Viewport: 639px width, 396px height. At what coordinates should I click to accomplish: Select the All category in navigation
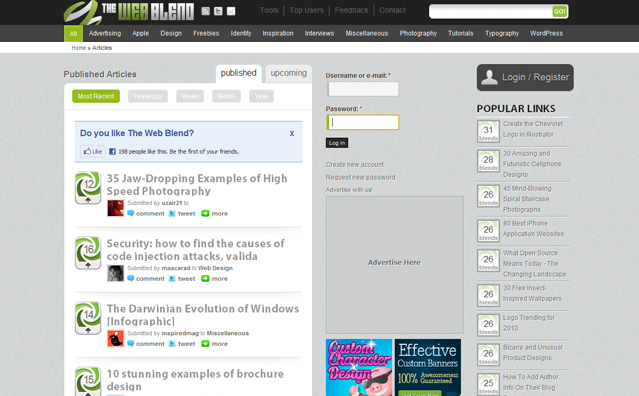(73, 33)
